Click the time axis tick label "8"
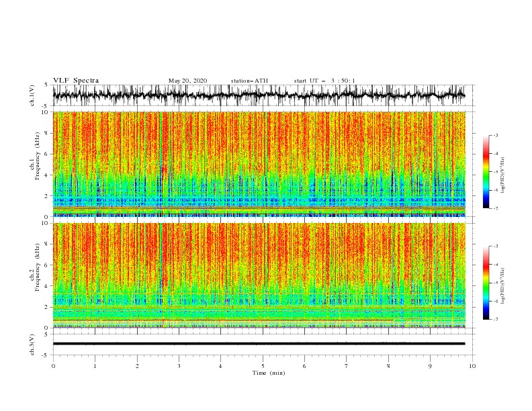This screenshot has width=532, height=411. [x=388, y=366]
